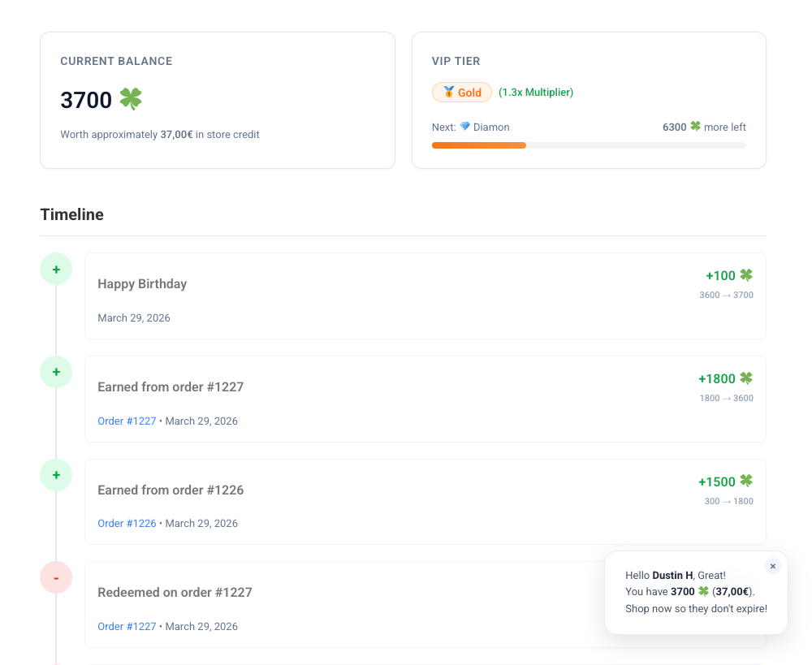The height and width of the screenshot is (665, 812).
Task: Click the clover icon next to +1800
Action: [746, 378]
